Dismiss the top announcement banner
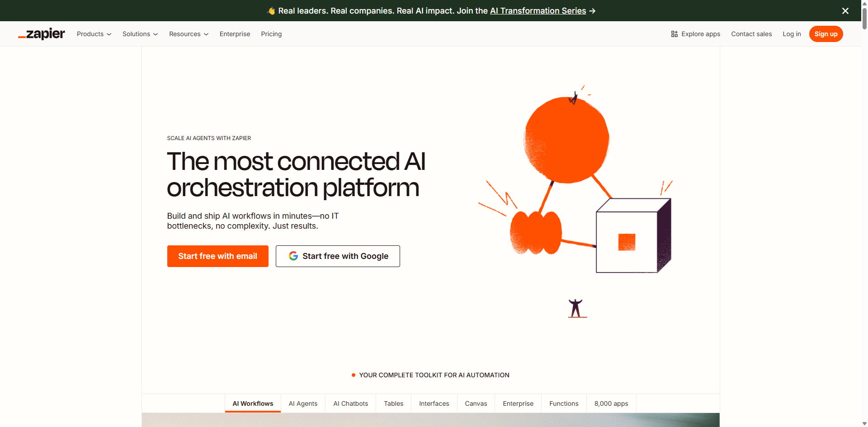The width and height of the screenshot is (868, 427). coord(845,10)
